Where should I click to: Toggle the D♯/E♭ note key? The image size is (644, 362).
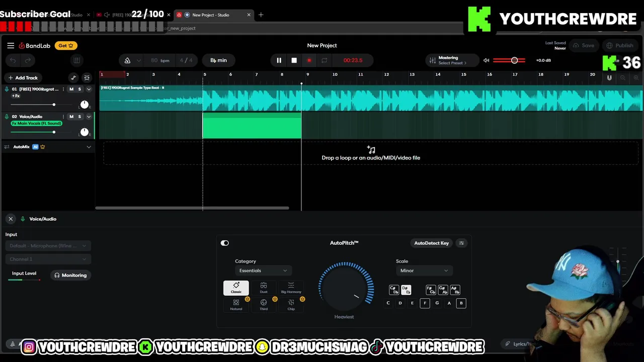[x=406, y=290]
